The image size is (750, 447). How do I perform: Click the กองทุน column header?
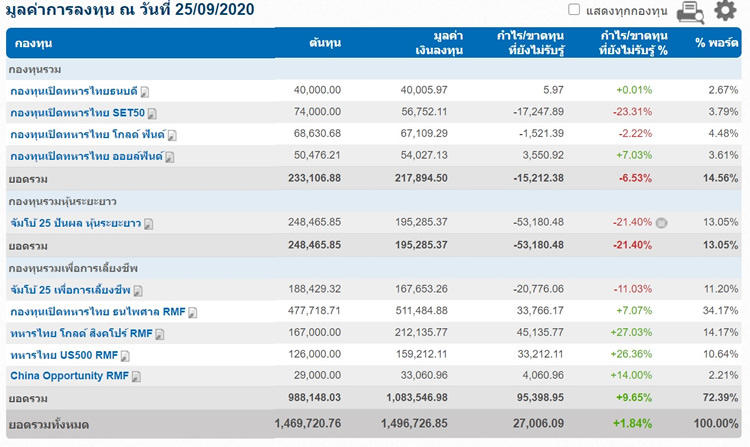click(x=33, y=44)
